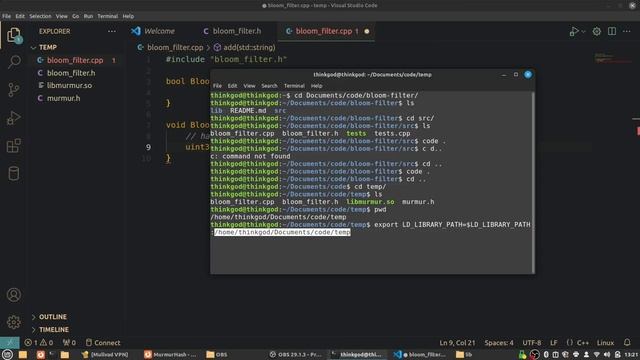Split the editor to the right
Viewport: 640px width, 360px height.
(612, 31)
